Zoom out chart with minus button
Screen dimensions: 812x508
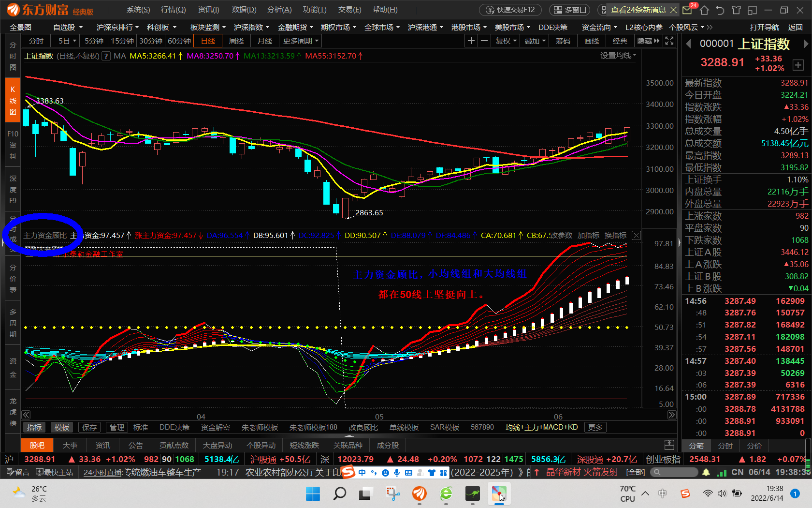click(484, 41)
